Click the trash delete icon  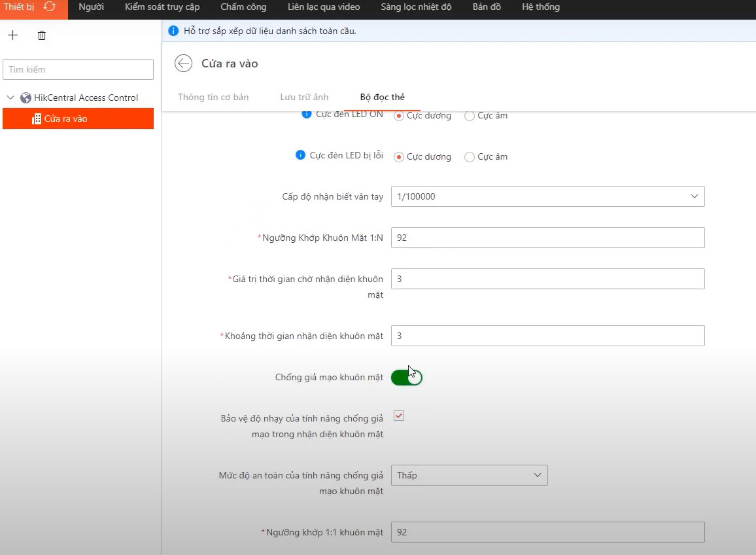tap(42, 35)
